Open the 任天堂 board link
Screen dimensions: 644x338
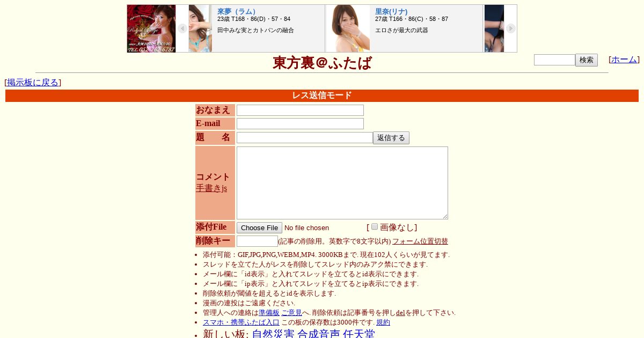(x=359, y=333)
